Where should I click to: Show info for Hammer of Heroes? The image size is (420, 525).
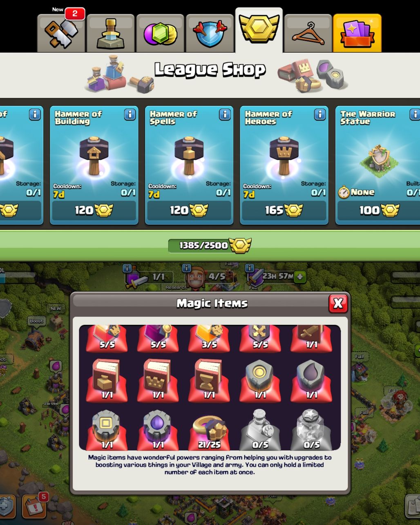(x=320, y=114)
